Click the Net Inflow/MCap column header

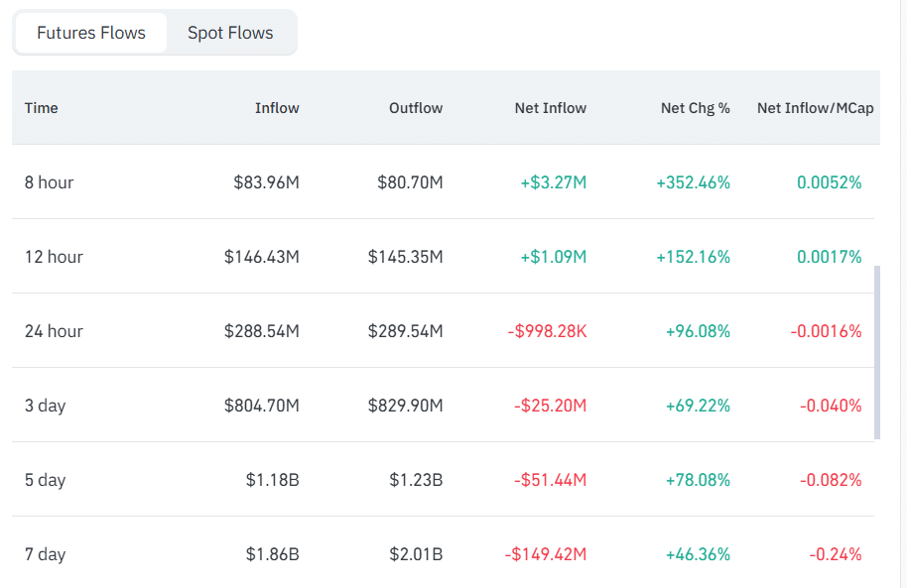(x=816, y=108)
